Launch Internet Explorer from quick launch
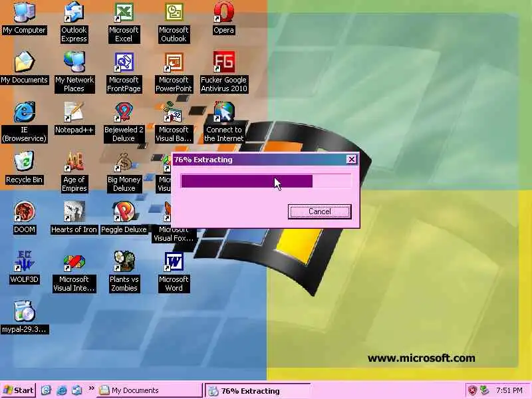This screenshot has height=399, width=532. click(61, 390)
